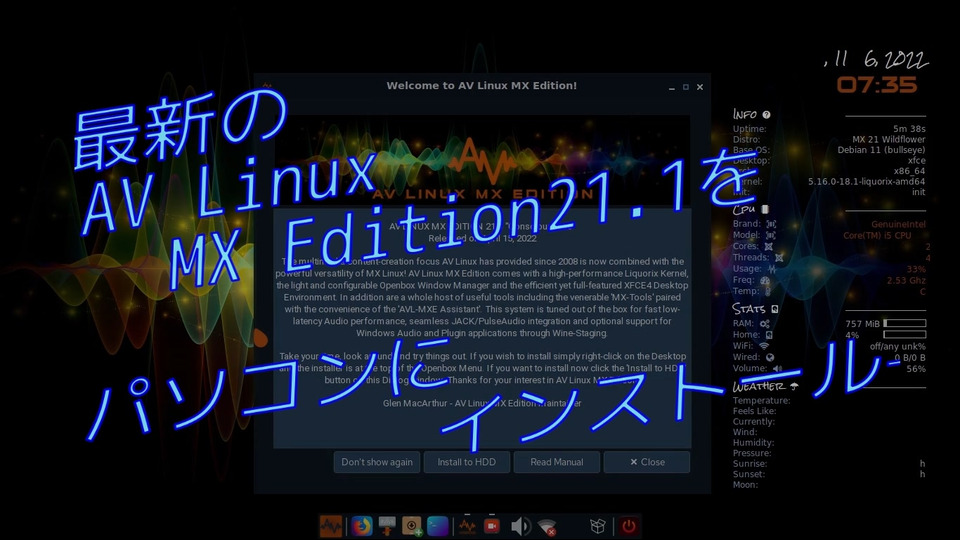960x540 pixels.
Task: Click the 07:35 clock display
Action: (x=877, y=84)
